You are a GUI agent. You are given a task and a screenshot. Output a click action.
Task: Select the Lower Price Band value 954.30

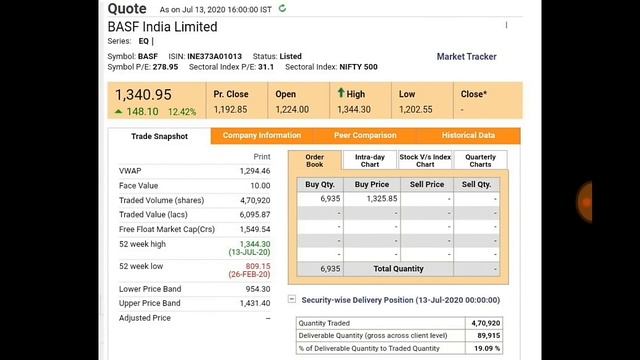coord(258,289)
